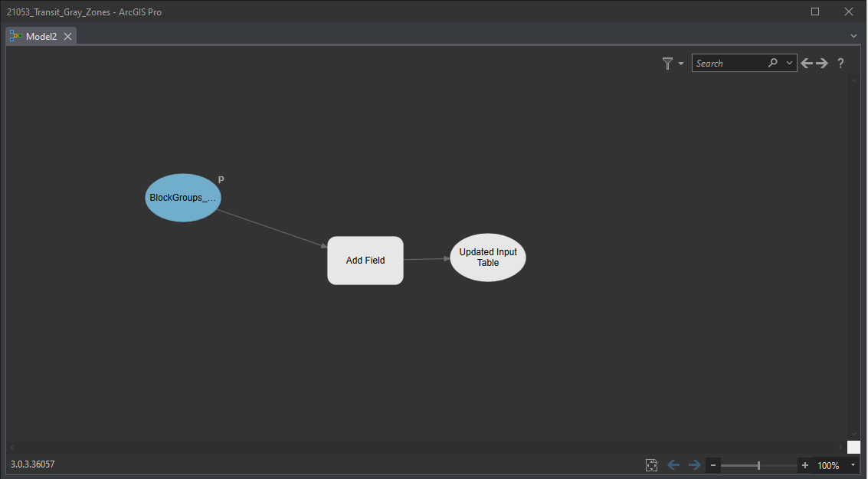Click the Fit to Window icon

651,465
